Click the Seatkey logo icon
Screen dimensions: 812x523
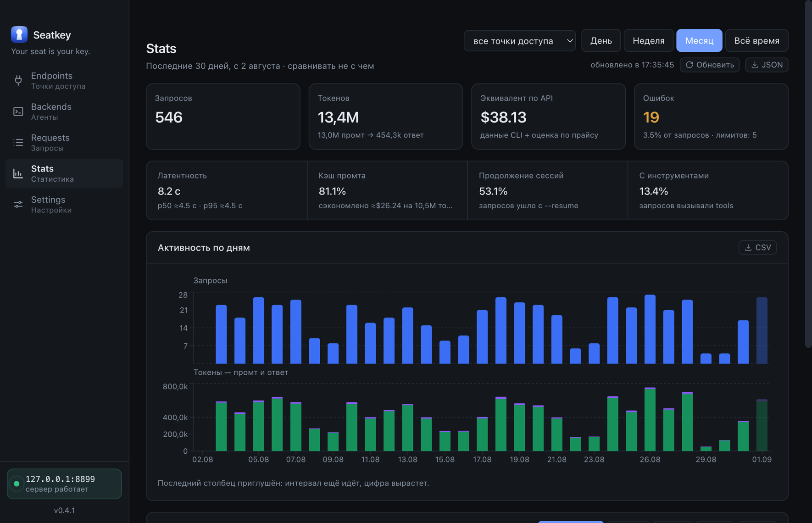click(19, 34)
